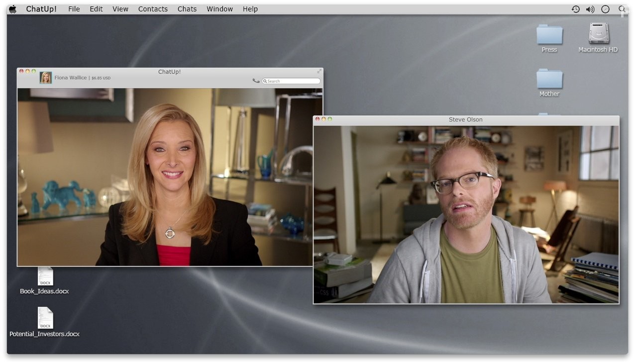Open Spotlight search in the menu bar
The height and width of the screenshot is (364, 635).
(x=622, y=8)
